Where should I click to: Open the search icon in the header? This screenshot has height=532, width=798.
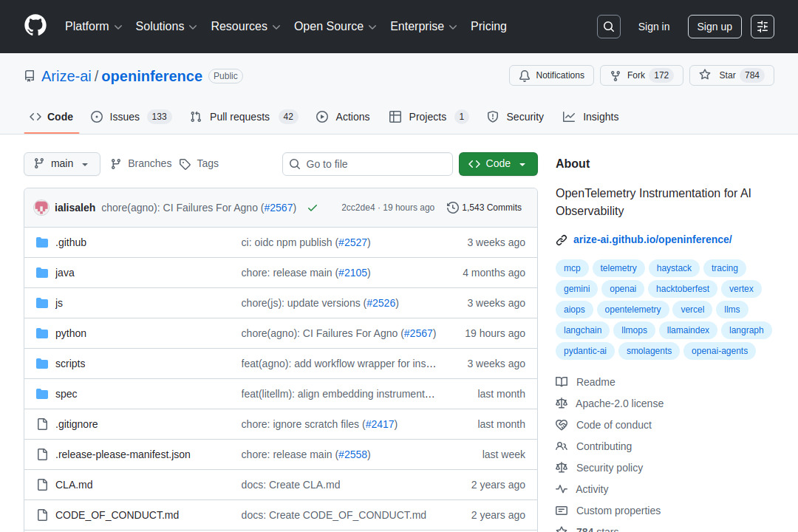(x=608, y=27)
